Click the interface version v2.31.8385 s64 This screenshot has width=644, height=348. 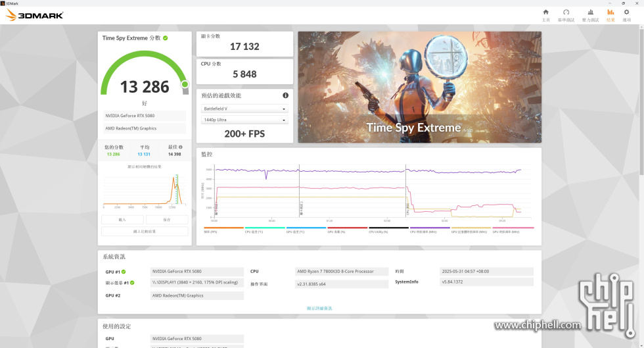tap(342, 284)
